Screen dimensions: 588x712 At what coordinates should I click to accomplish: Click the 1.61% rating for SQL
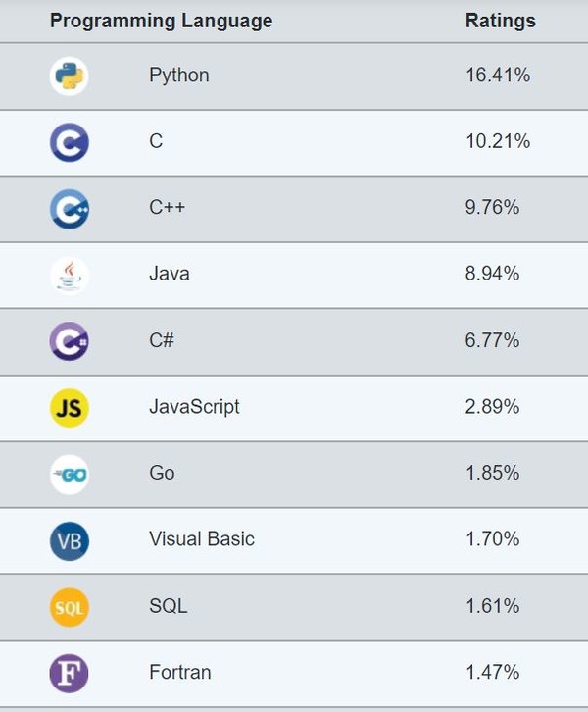492,606
